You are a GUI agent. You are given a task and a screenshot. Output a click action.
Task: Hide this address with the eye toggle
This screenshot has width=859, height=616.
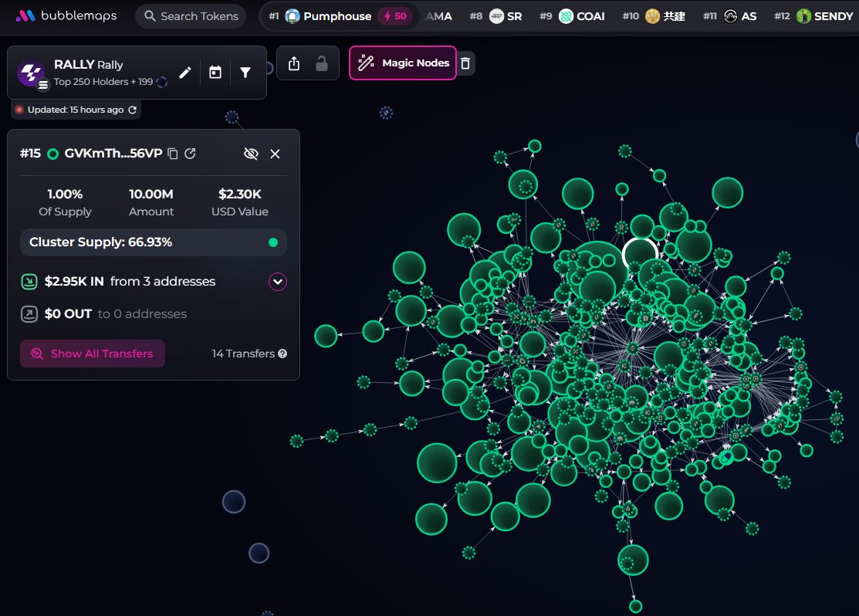[x=250, y=154]
